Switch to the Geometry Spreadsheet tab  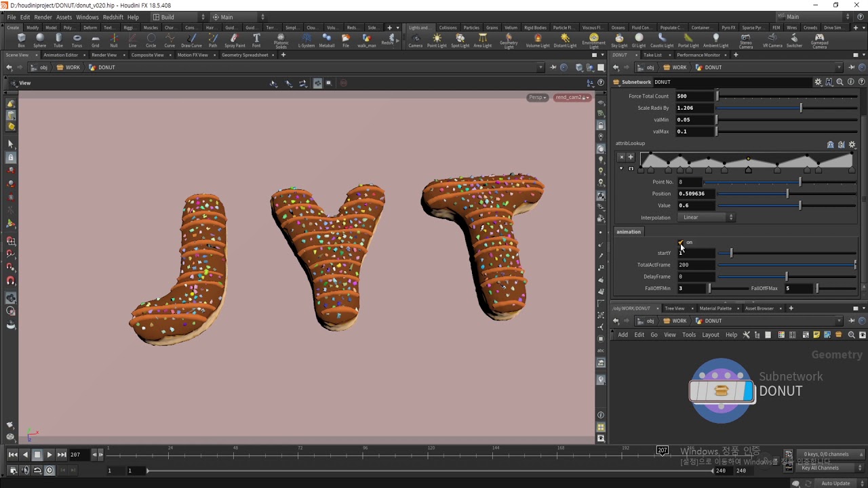click(245, 55)
